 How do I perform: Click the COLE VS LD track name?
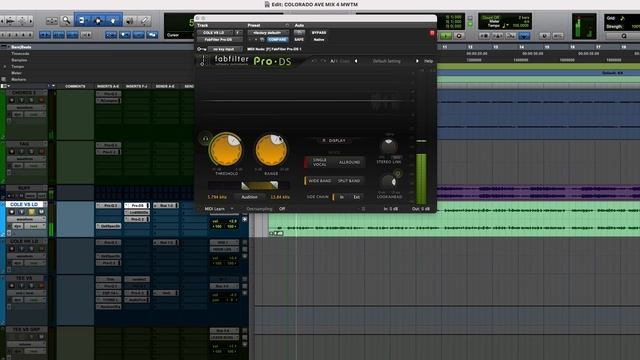[x=24, y=204]
